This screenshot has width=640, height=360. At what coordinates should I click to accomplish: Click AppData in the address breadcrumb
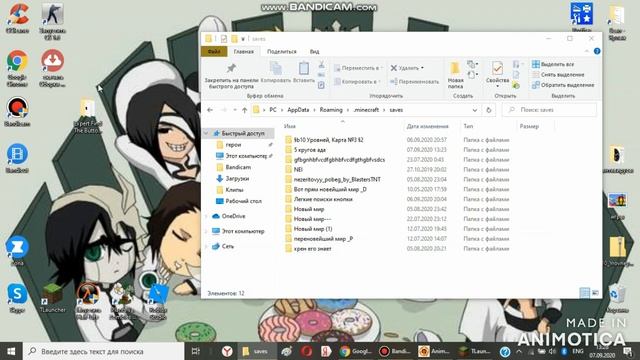coord(298,110)
